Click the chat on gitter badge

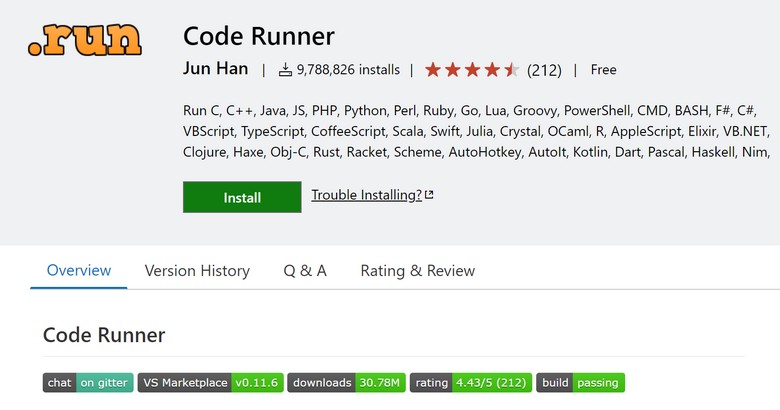pos(88,383)
